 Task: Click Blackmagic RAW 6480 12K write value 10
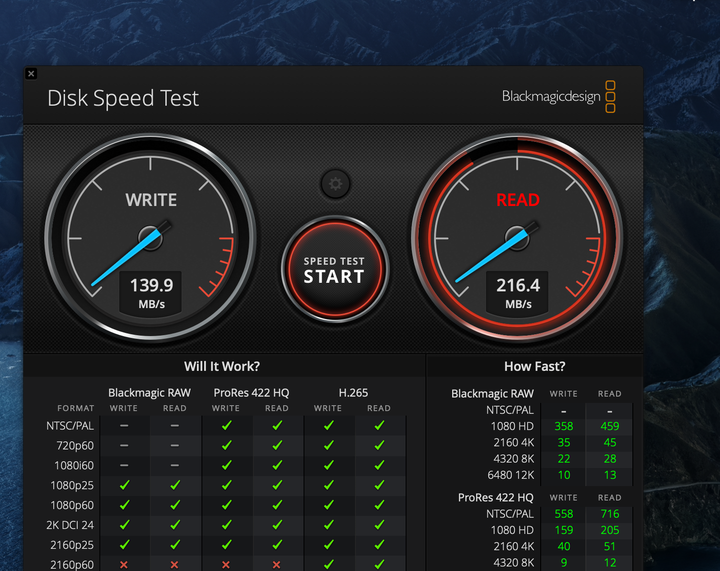click(x=563, y=475)
